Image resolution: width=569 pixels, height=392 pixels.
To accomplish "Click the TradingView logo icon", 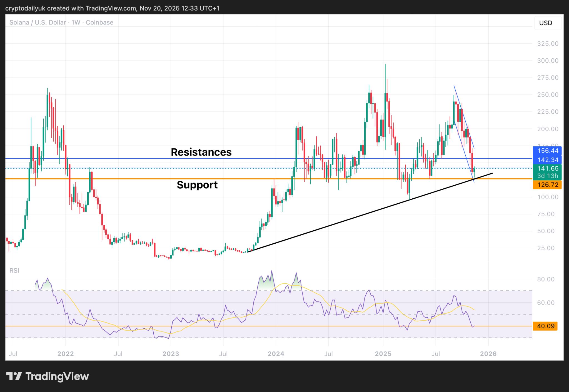I will [14, 376].
